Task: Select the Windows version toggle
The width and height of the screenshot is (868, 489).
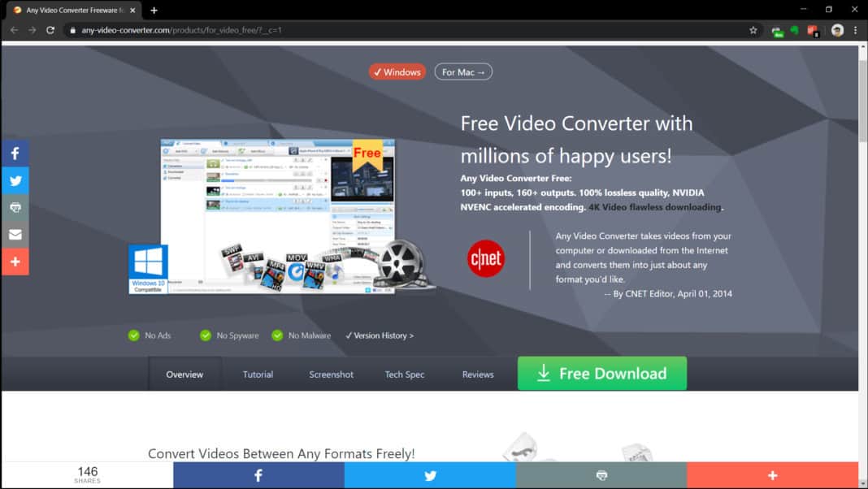Action: (397, 72)
